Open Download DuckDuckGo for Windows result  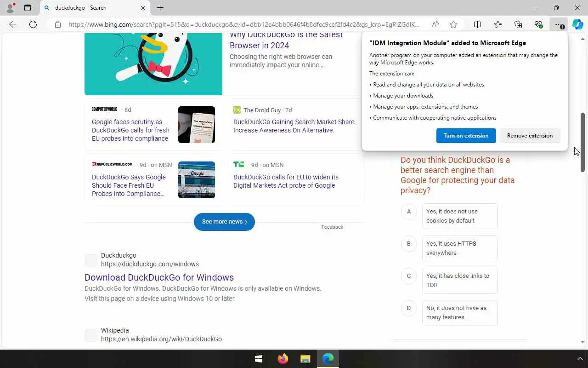coord(159,277)
